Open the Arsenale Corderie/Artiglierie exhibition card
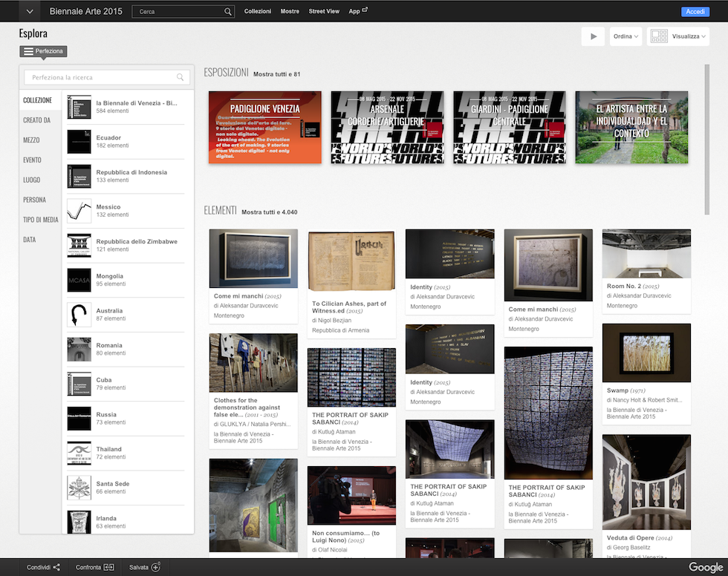Screen dimensions: 728x576 [x=387, y=127]
